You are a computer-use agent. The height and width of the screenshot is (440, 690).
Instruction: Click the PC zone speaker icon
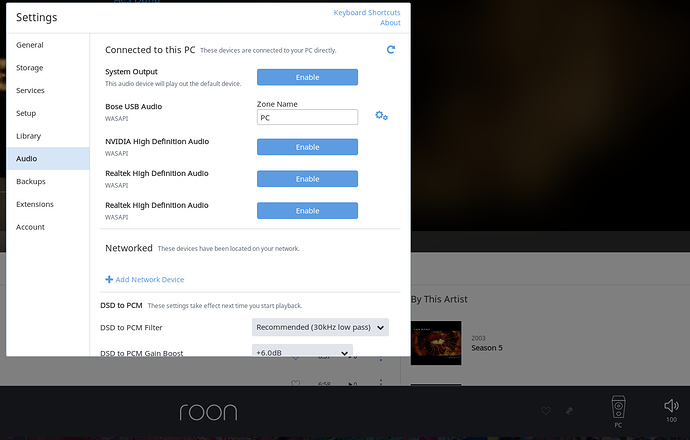[618, 407]
